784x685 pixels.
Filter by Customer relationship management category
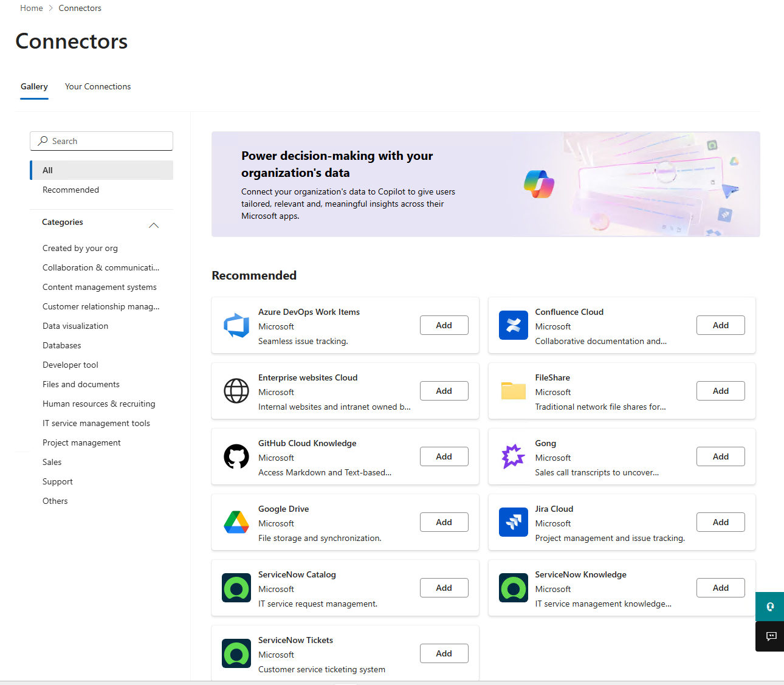[x=101, y=306]
